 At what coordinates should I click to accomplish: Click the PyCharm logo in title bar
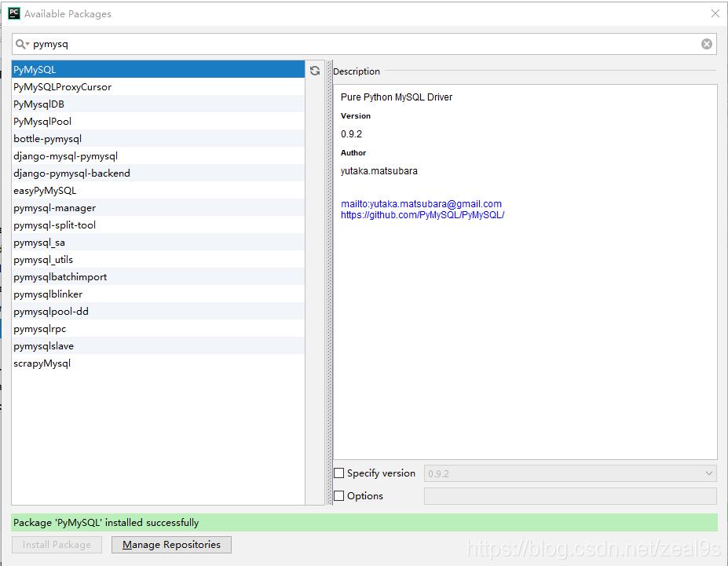click(13, 13)
